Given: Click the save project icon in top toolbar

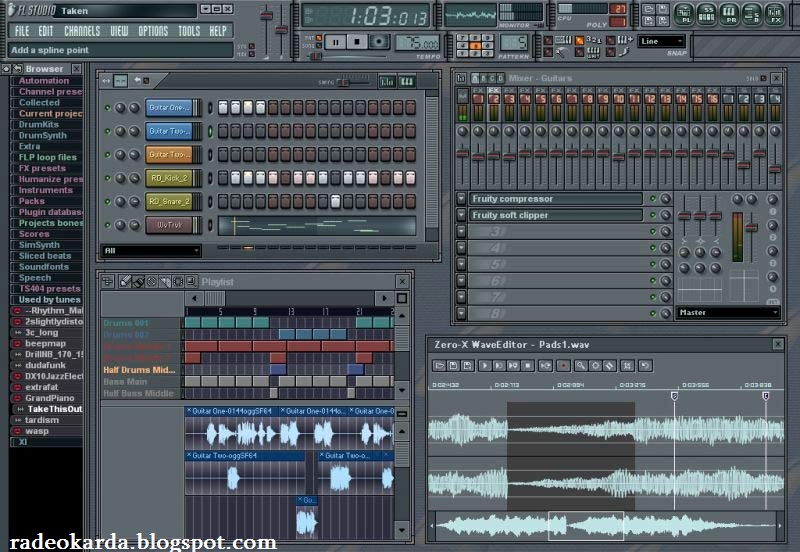Looking at the screenshot, I should [x=662, y=9].
